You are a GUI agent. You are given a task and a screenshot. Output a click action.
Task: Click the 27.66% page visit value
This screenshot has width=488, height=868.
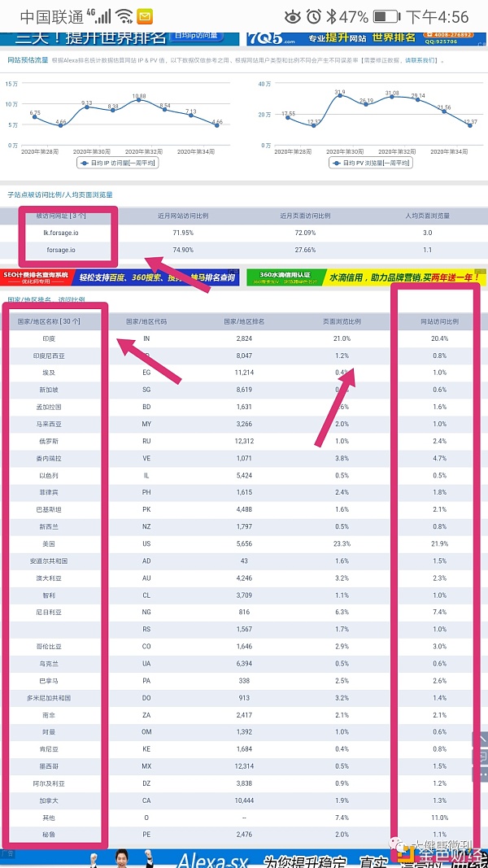pos(305,250)
